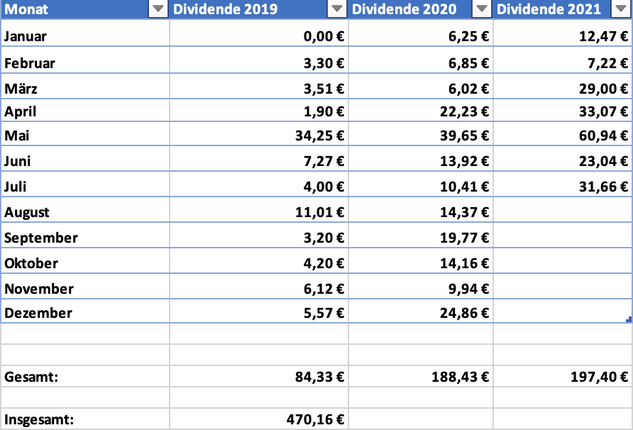Viewport: 633px width, 430px height.
Task: Open the Dividende 2019 filter dropdown
Action: pos(337,9)
